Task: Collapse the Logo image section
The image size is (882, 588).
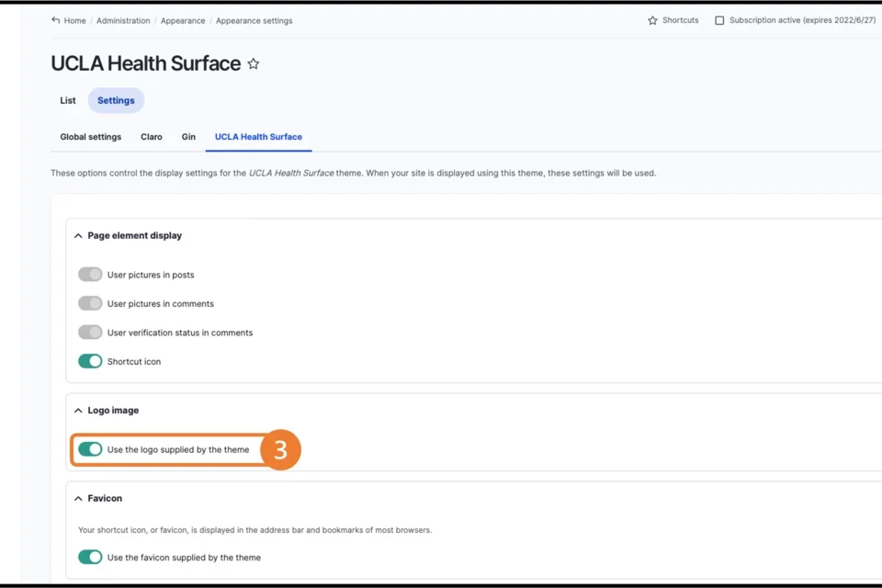Action: tap(78, 411)
